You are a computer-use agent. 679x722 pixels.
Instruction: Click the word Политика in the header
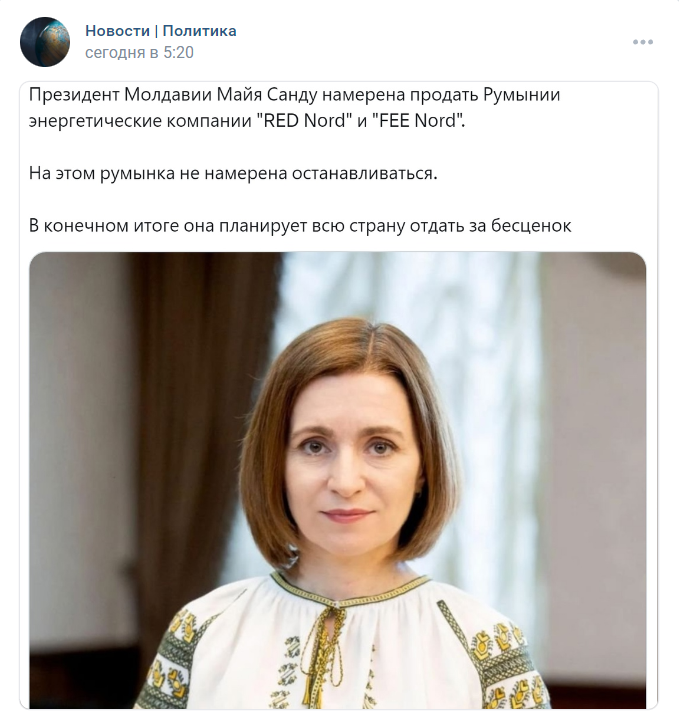point(199,31)
